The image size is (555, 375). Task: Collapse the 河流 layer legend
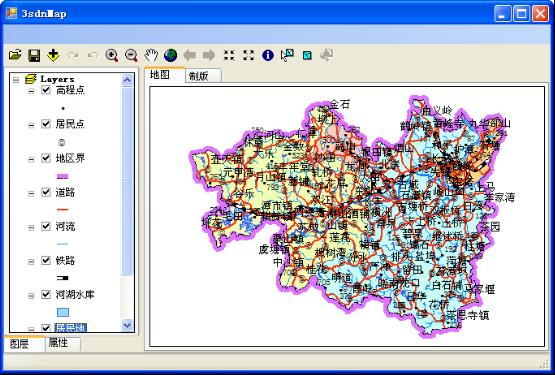31,228
